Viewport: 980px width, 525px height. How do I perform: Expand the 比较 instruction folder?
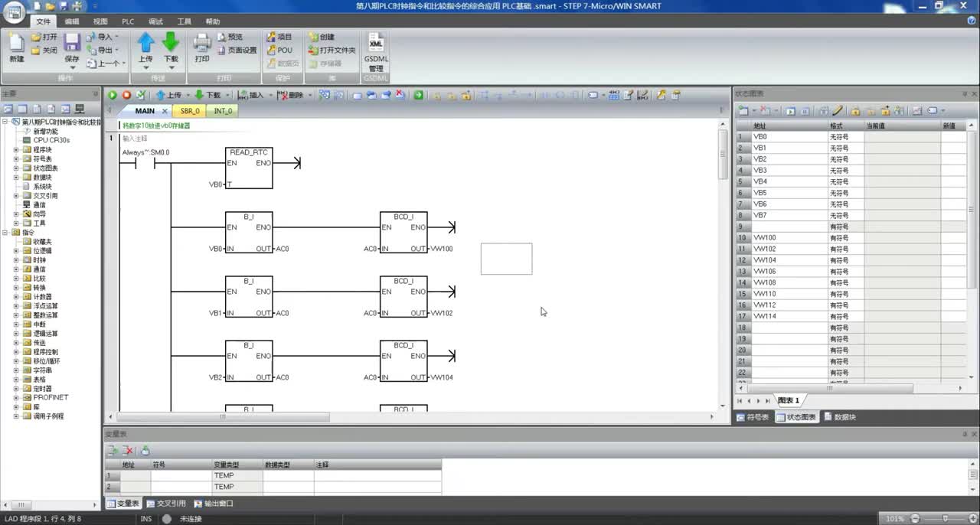(x=16, y=279)
